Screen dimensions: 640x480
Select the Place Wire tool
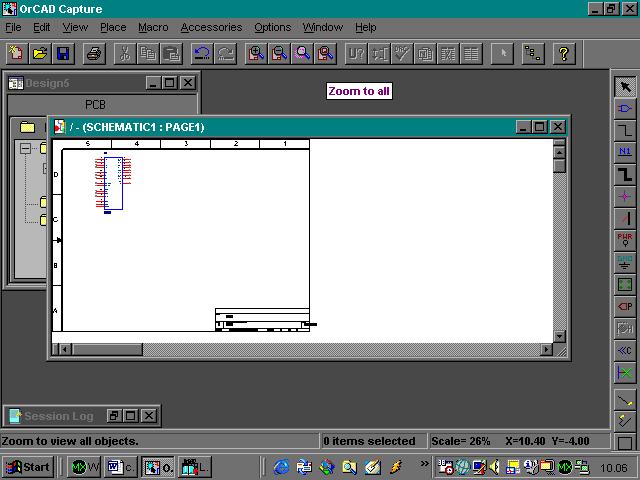625,130
